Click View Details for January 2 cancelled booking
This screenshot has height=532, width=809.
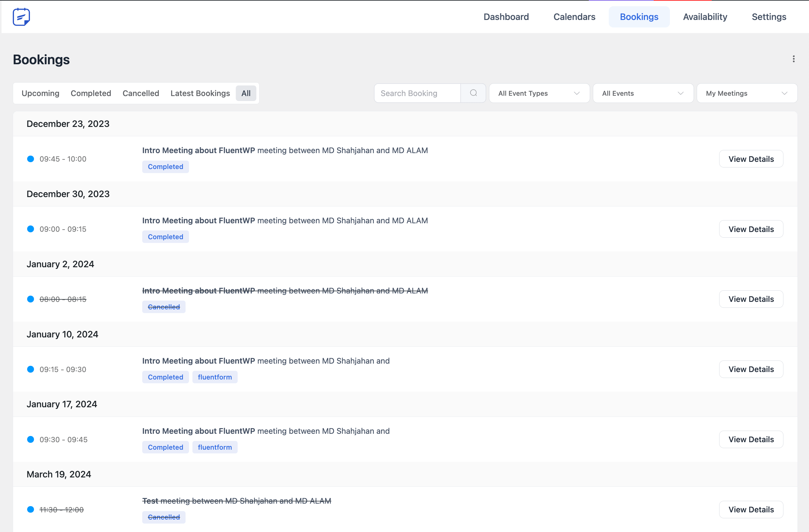point(751,299)
